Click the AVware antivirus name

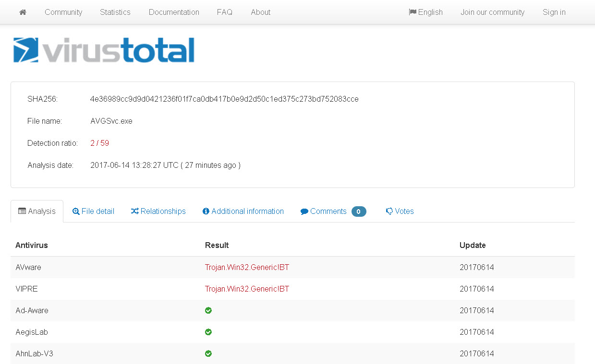tap(28, 267)
